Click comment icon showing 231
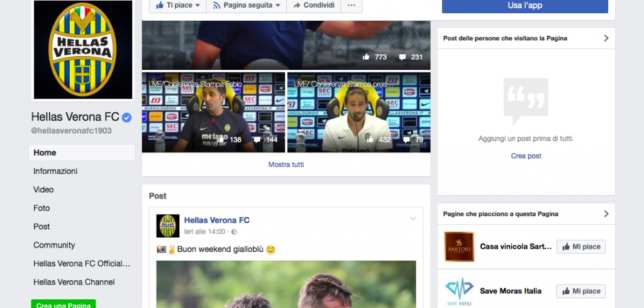The image size is (644, 308). pos(402,57)
